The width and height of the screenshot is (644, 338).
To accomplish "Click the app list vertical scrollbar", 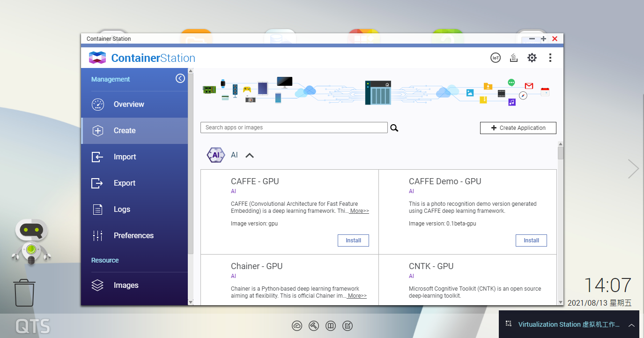I will click(560, 220).
